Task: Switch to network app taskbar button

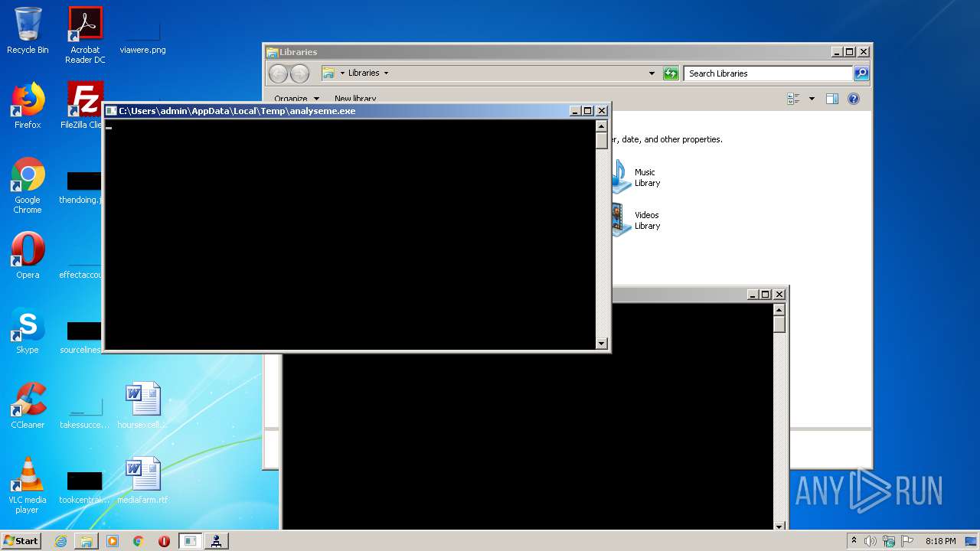Action: [217, 541]
